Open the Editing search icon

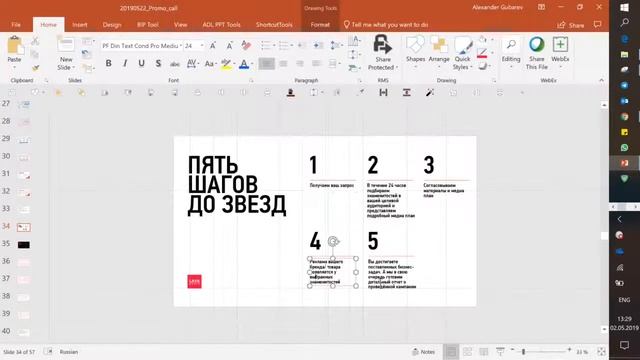[x=511, y=45]
